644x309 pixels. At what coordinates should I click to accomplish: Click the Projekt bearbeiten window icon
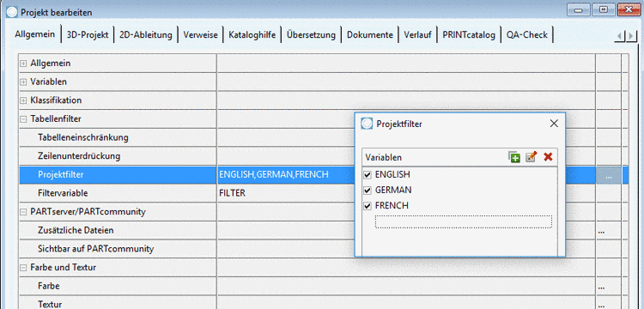tap(12, 12)
